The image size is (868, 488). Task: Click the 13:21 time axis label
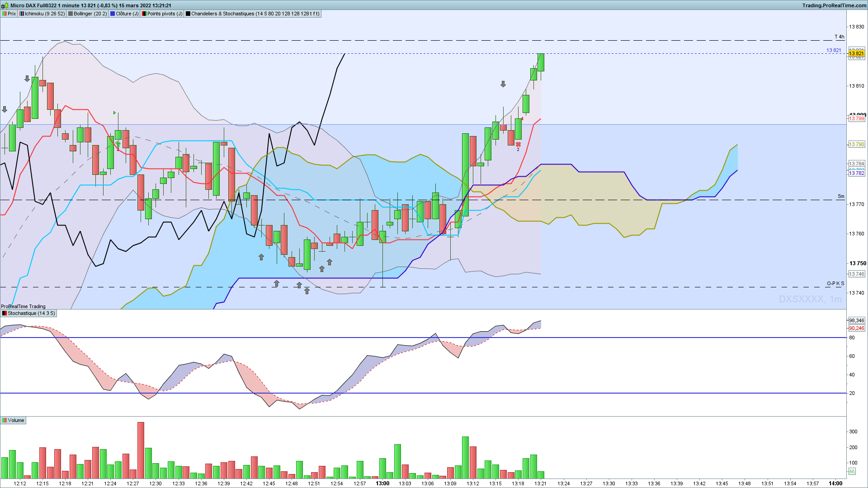pos(541,483)
